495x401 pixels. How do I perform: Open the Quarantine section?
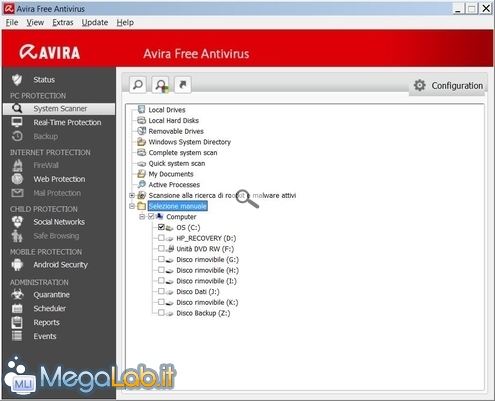(x=51, y=295)
